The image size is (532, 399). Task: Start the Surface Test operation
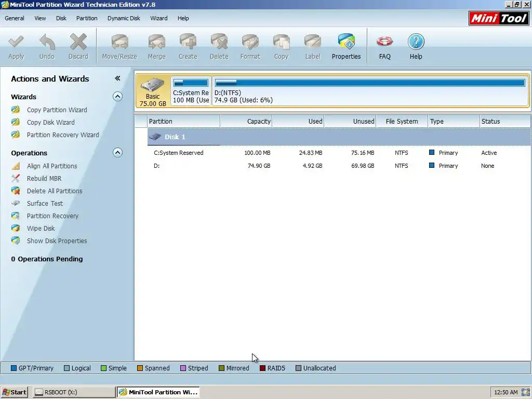click(x=45, y=204)
